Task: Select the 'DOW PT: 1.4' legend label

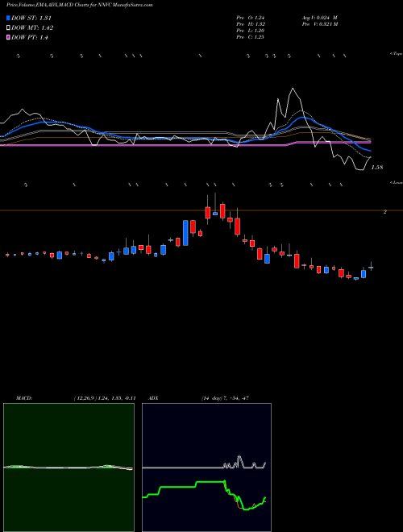Action: 30,38
